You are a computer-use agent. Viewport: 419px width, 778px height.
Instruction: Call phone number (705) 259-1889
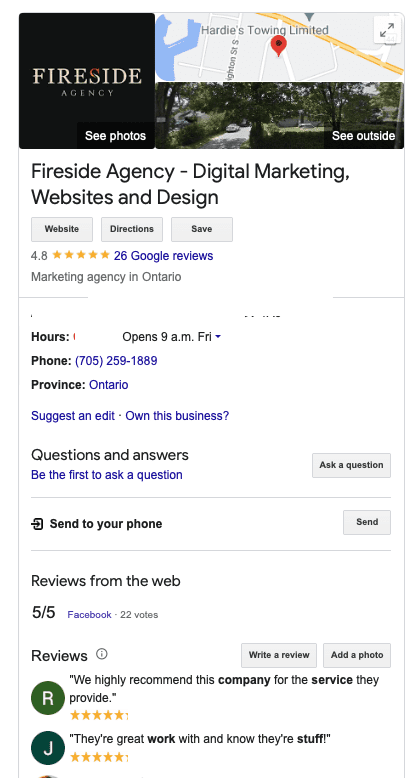(x=116, y=361)
